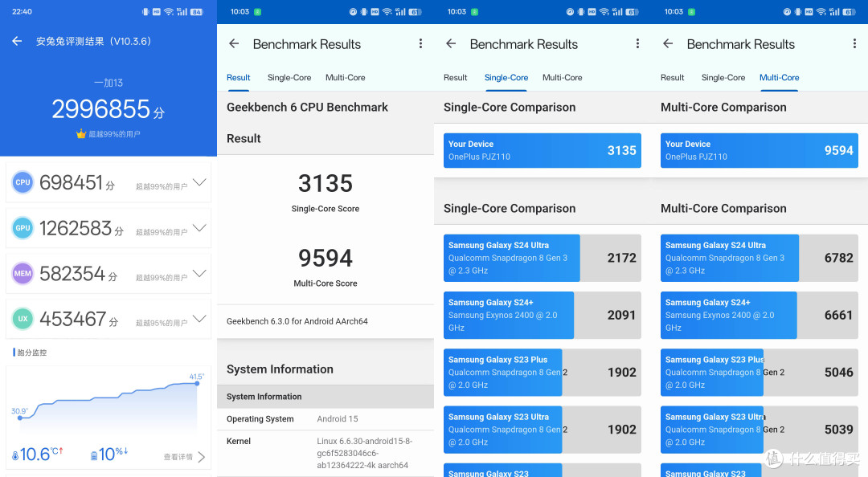Image resolution: width=868 pixels, height=477 pixels.
Task: Tap Geekbench 6.3.0 for Android AArch64 text
Action: (297, 321)
